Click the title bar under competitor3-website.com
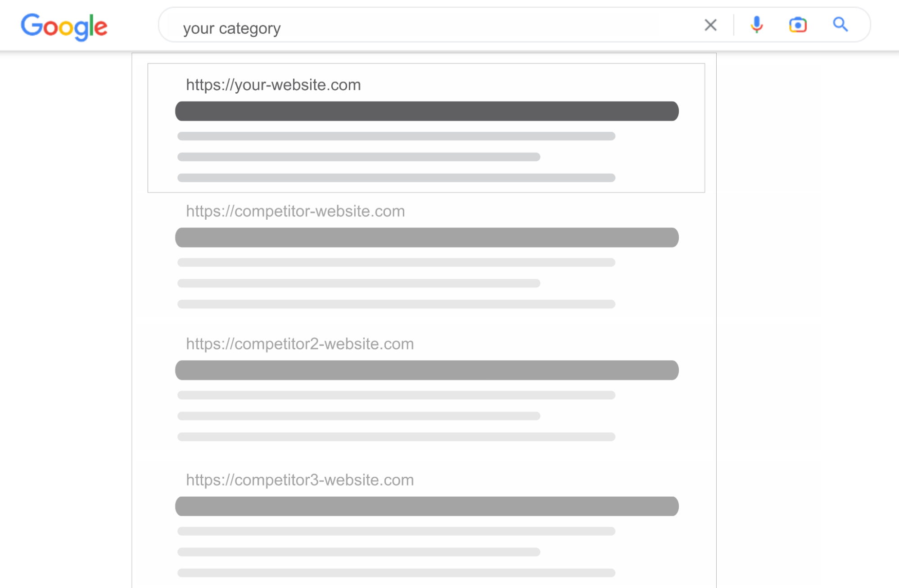 click(427, 506)
